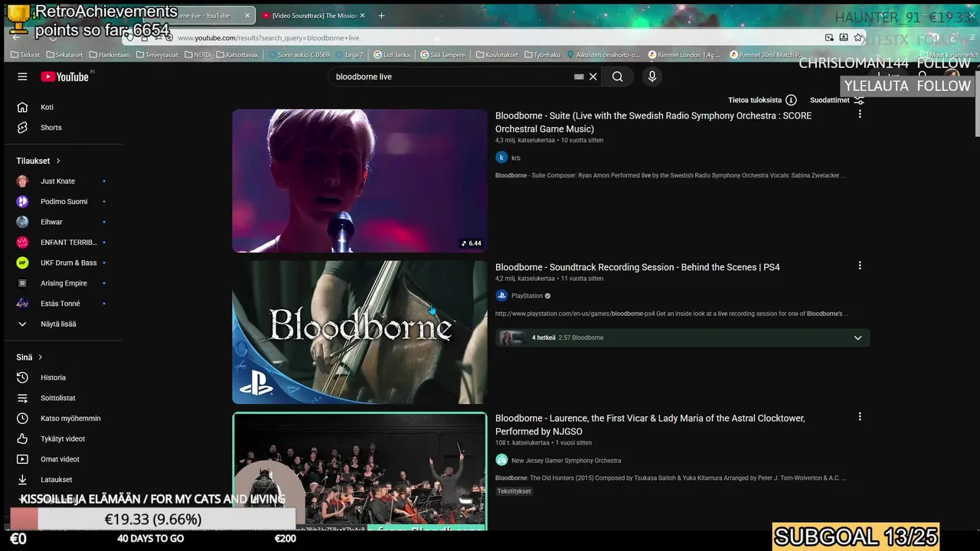Open Estás Tonné channel subscription
This screenshot has width=980, height=551.
point(61,304)
